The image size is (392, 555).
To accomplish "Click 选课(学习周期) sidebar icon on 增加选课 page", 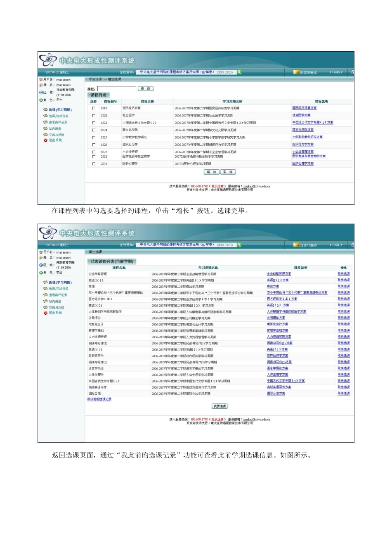I will (x=45, y=110).
